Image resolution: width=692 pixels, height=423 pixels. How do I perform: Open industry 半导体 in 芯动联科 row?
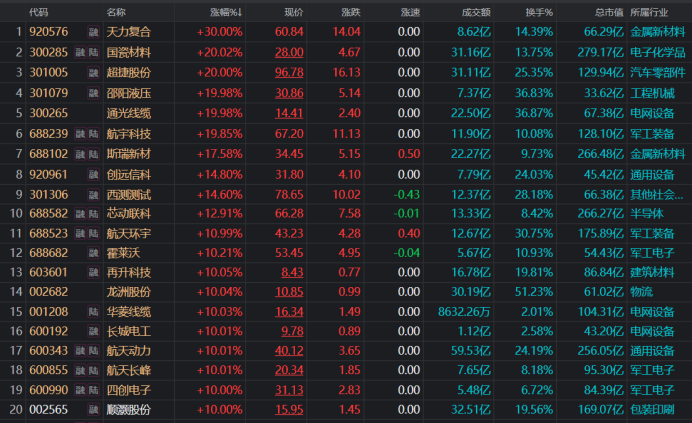[x=647, y=213]
